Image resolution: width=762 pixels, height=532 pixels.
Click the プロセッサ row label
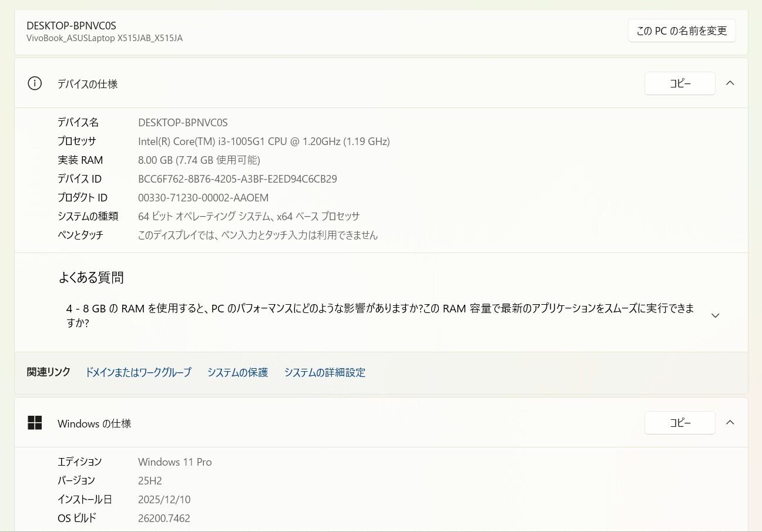click(76, 142)
